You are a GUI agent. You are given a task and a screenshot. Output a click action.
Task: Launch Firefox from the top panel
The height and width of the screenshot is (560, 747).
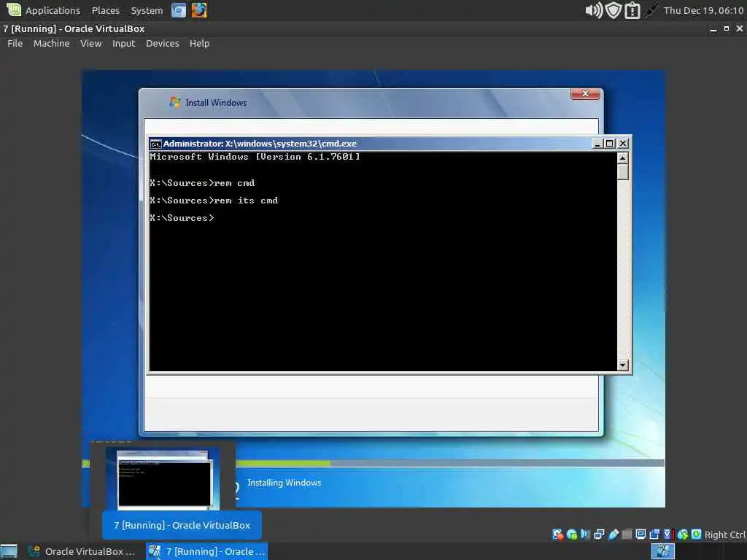[199, 10]
